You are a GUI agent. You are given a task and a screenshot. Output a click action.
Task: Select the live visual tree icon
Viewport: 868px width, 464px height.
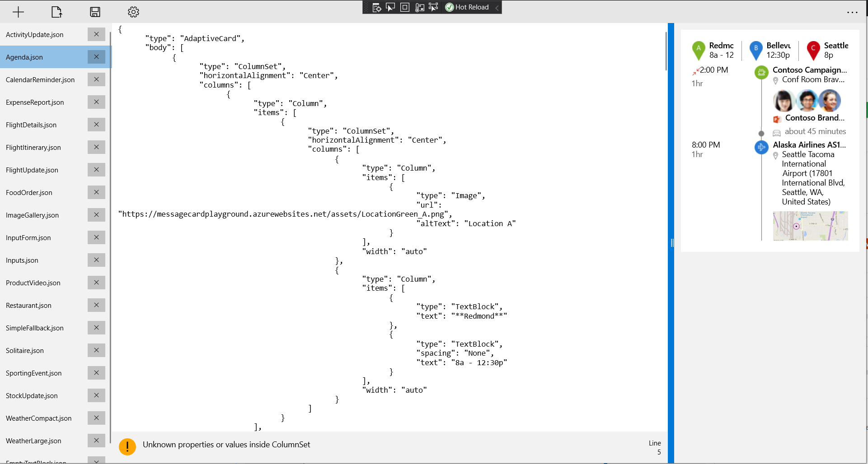376,7
